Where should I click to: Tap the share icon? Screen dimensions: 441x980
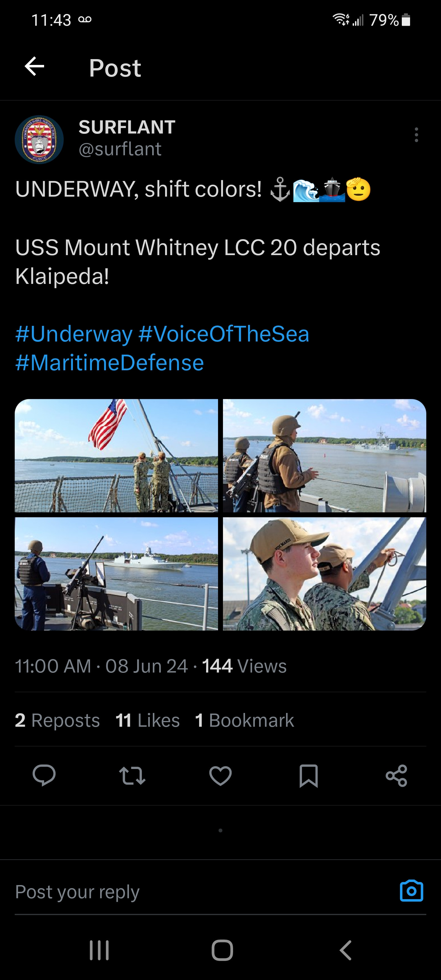pyautogui.click(x=397, y=776)
